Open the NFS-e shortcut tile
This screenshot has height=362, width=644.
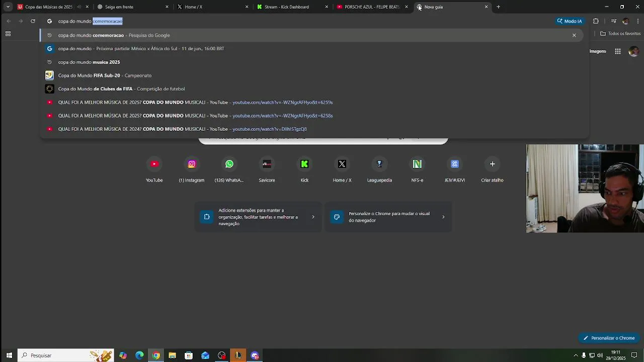click(x=417, y=170)
